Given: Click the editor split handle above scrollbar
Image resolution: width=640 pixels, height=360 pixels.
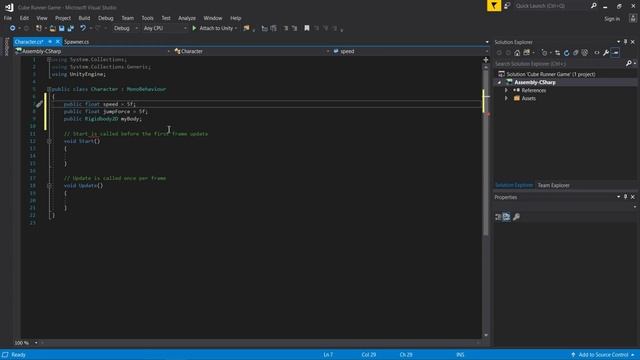Looking at the screenshot, I should (x=486, y=60).
